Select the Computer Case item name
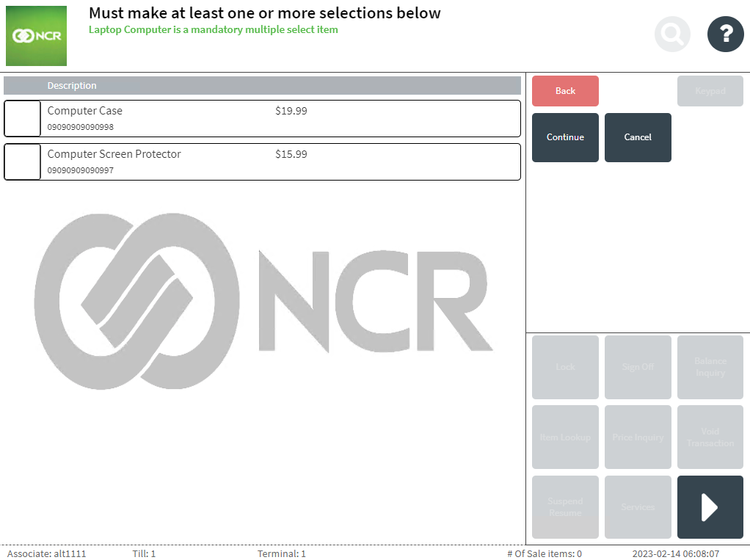Viewport: 750px width, 560px height. click(x=84, y=111)
